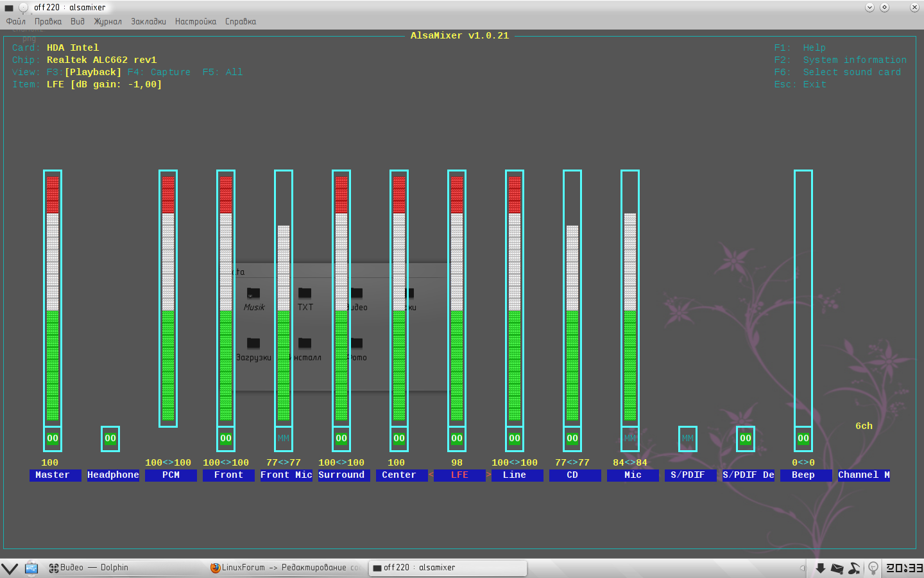This screenshot has height=578, width=924.
Task: Expand hidden system tray icons arrow
Action: (x=802, y=568)
